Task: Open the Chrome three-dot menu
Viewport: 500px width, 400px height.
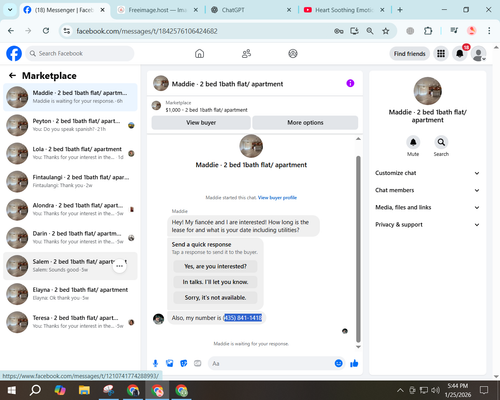Action: [489, 31]
